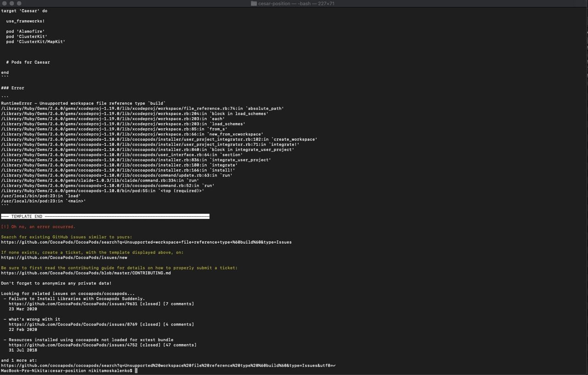Viewport: 588px width, 375px height.
Task: Click the user_interface.rb:64 'section' line
Action: click(122, 155)
